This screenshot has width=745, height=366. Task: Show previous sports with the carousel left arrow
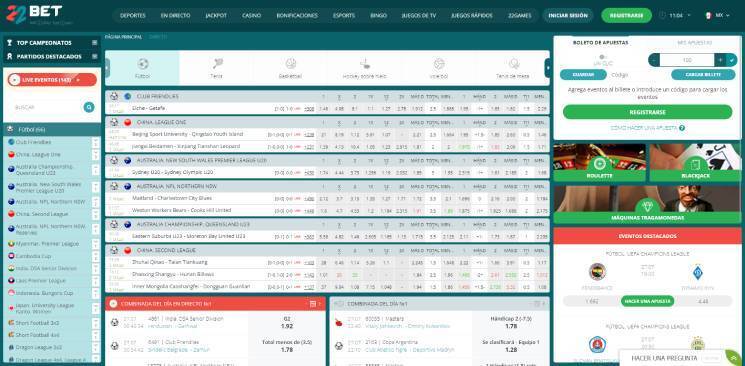(x=107, y=68)
